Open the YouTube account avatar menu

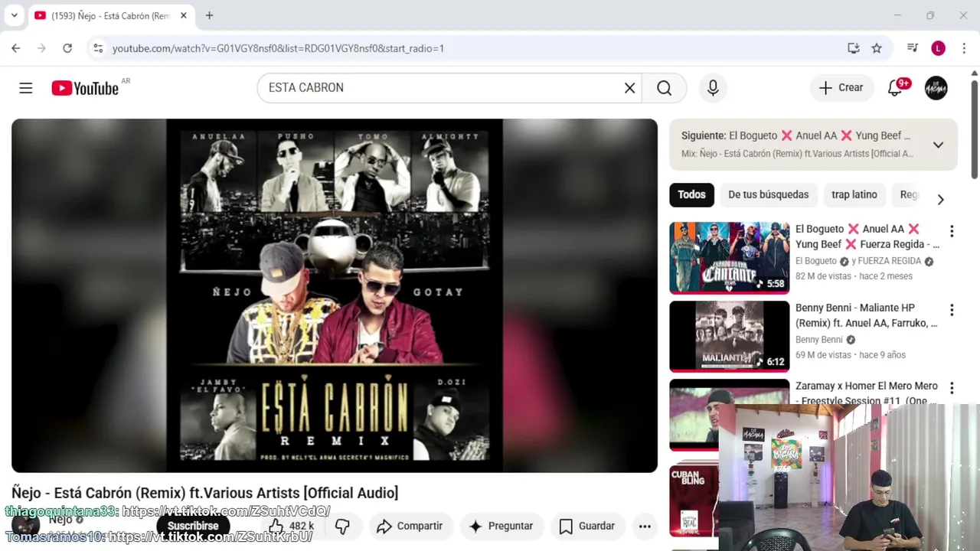pyautogui.click(x=936, y=88)
